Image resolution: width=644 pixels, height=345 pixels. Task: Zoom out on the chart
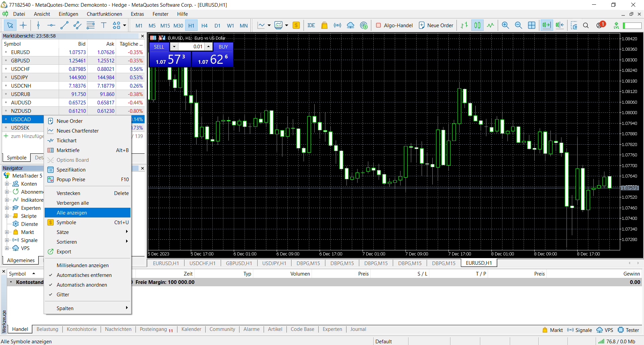(x=519, y=25)
